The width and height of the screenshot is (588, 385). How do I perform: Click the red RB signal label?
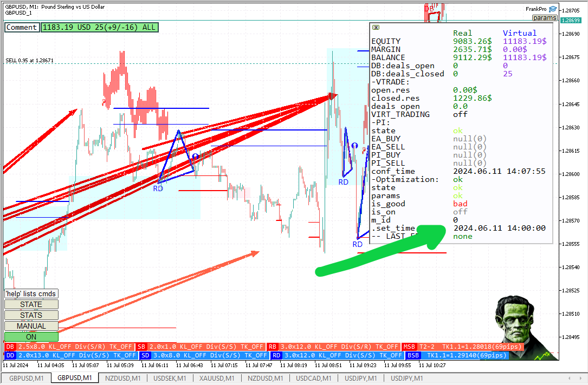pyautogui.click(x=273, y=347)
